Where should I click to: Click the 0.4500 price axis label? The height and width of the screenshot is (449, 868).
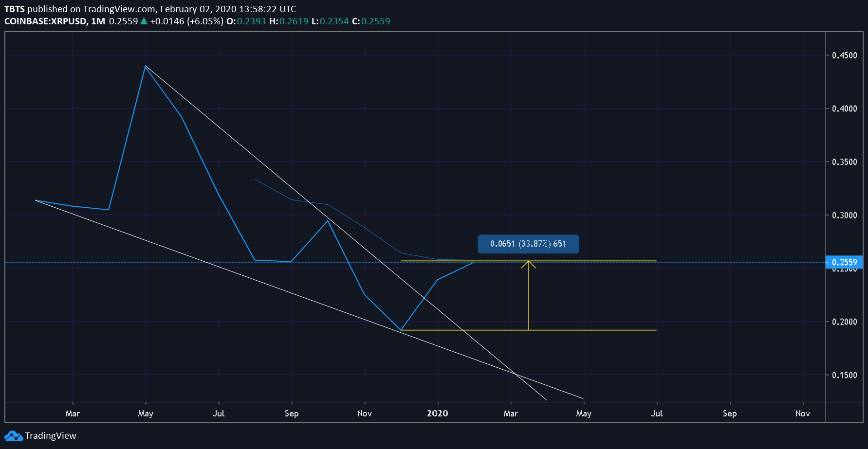click(844, 55)
